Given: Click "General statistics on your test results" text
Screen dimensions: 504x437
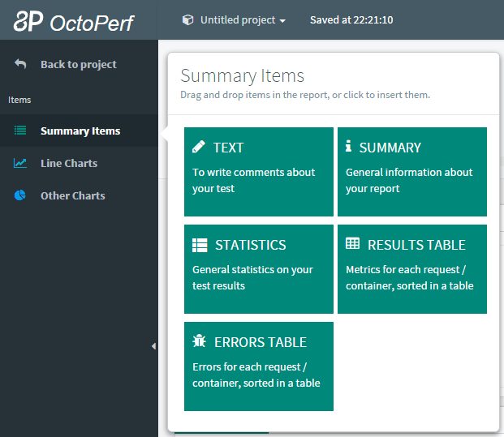Looking at the screenshot, I should click(x=252, y=278).
